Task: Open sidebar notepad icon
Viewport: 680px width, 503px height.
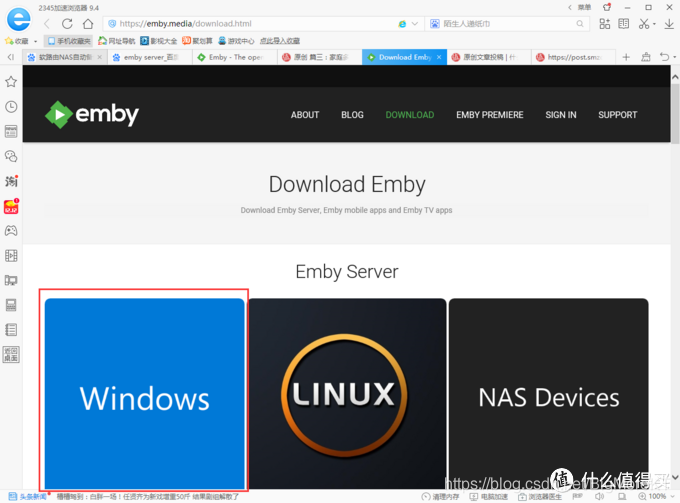Action: click(11, 330)
